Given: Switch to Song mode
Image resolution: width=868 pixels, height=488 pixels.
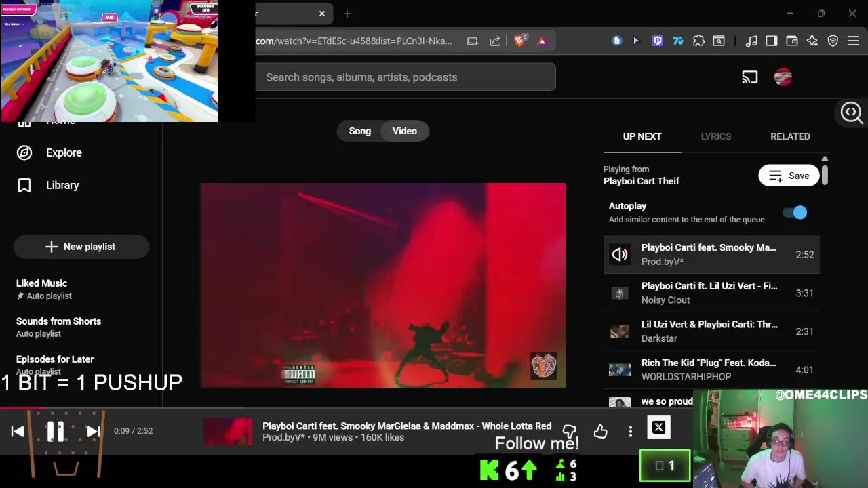Looking at the screenshot, I should coord(360,131).
